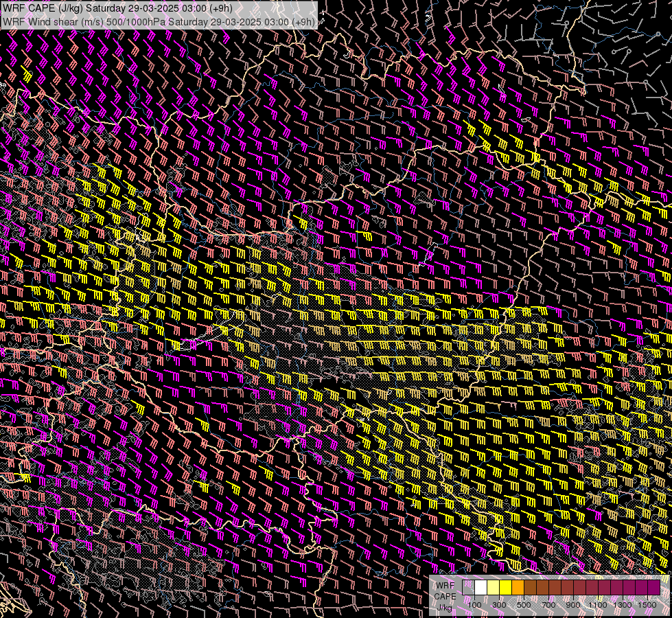The height and width of the screenshot is (618, 672).
Task: Click the legend value '500'
Action: click(x=524, y=605)
